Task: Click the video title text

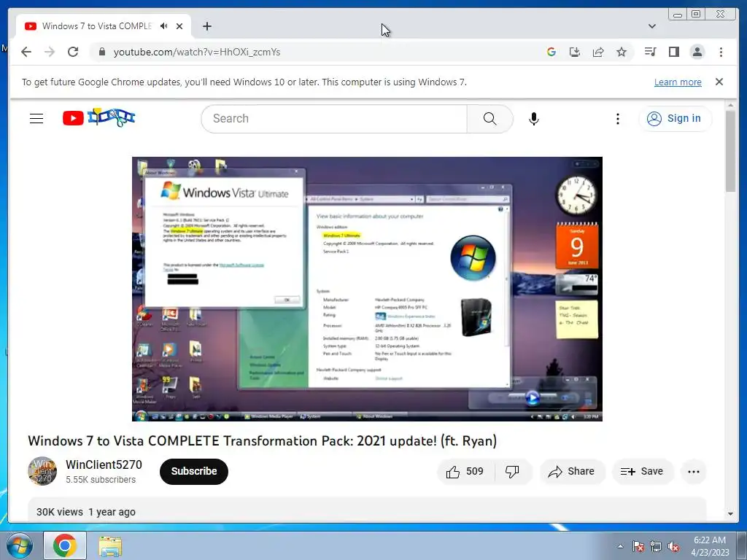Action: pyautogui.click(x=262, y=441)
